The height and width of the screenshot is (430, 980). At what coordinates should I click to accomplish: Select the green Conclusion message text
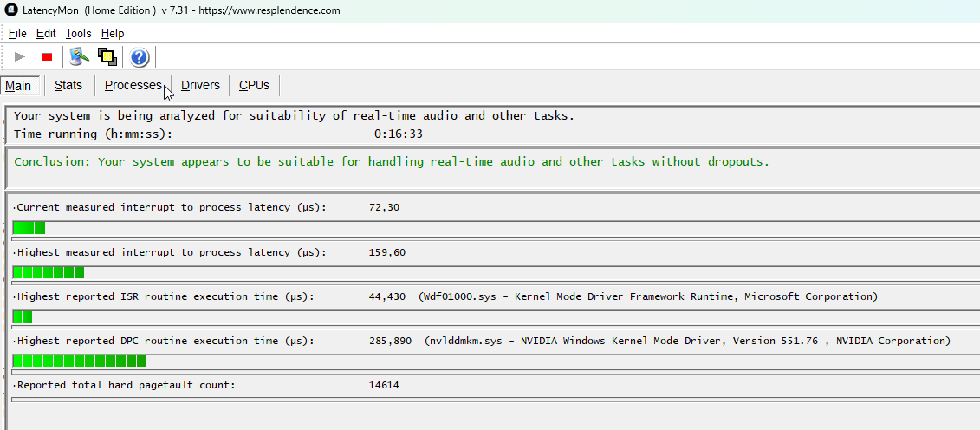[x=392, y=162]
